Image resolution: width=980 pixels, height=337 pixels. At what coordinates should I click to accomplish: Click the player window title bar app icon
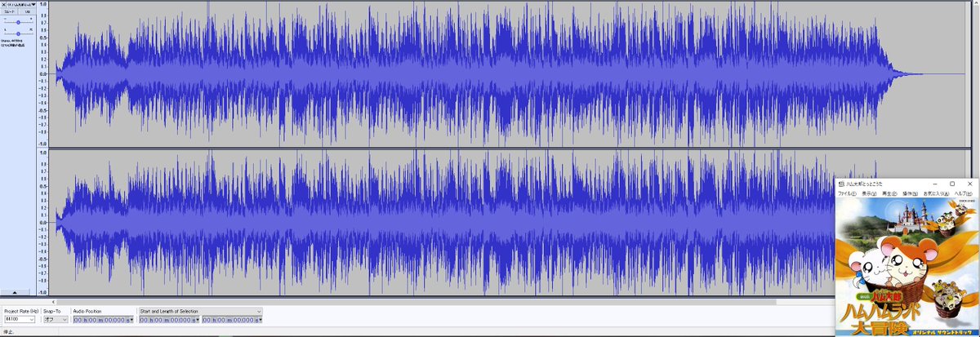[x=841, y=184]
